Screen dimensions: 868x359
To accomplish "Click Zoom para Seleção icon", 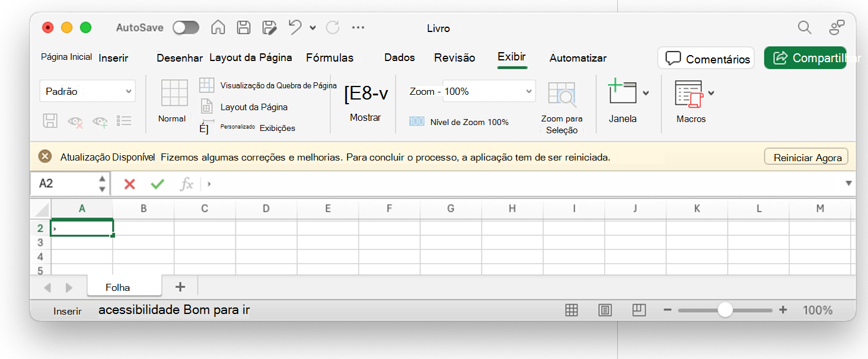I will [x=561, y=94].
